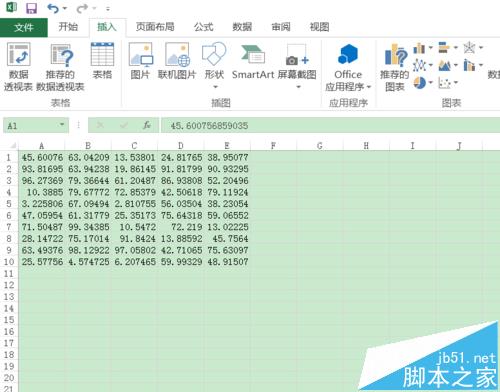
Task: Expand the area chart dropdown
Action: 456,65
